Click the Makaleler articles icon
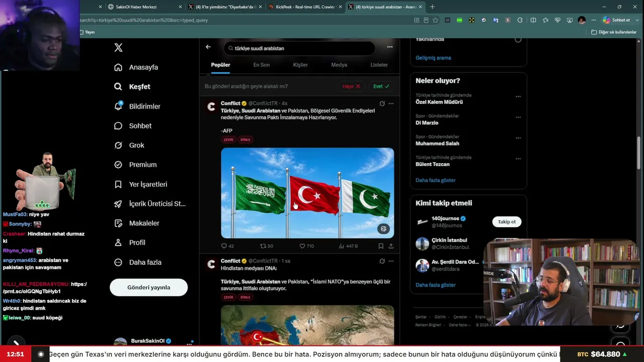 click(118, 223)
